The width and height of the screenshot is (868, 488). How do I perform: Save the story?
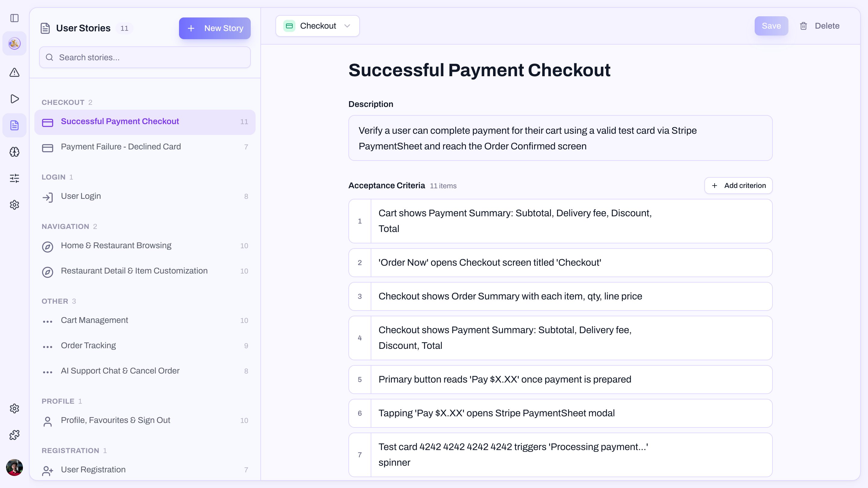point(771,26)
